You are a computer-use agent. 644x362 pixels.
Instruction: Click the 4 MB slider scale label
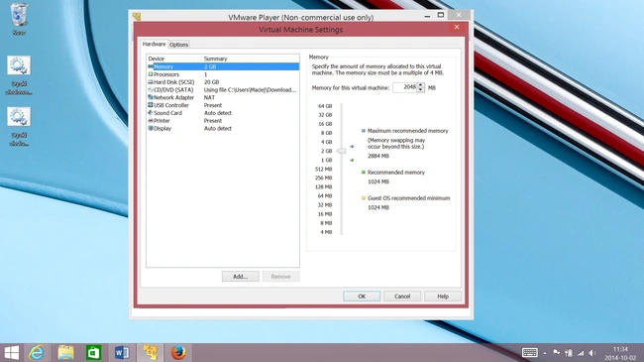coord(326,232)
